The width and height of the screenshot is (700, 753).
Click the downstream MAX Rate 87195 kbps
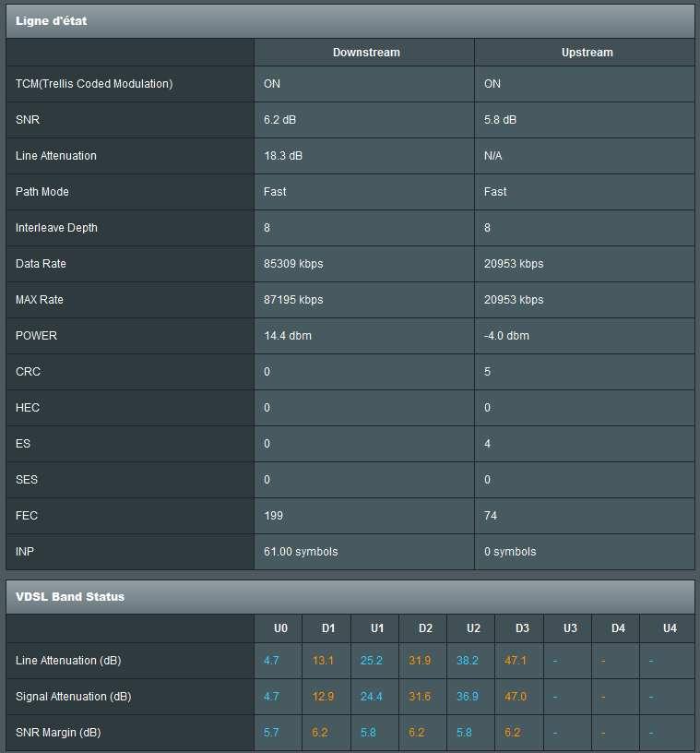[x=293, y=300]
